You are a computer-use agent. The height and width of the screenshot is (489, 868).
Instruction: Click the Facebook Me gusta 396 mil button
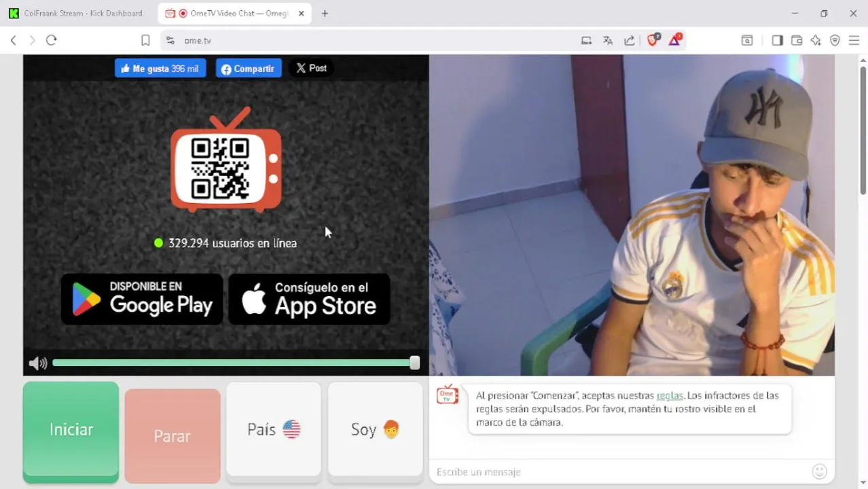pos(160,68)
